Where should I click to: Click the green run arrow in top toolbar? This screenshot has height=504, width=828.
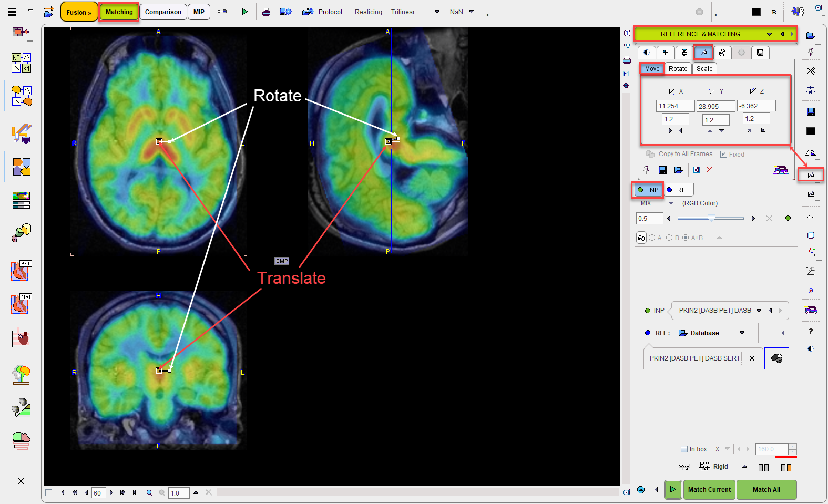[245, 12]
